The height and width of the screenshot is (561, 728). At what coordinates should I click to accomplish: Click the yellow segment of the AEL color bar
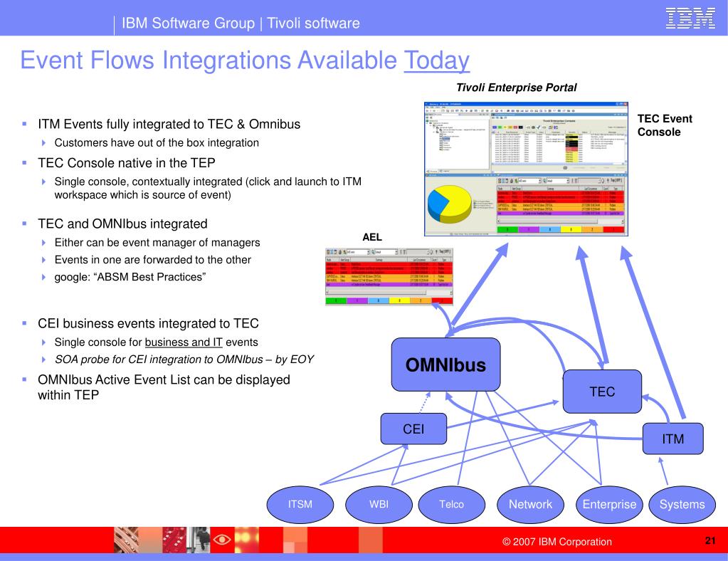[x=399, y=301]
